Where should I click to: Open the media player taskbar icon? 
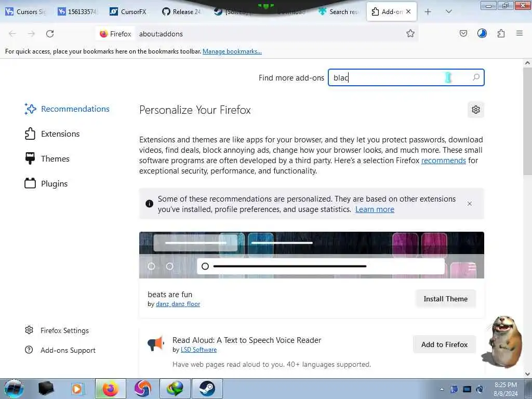tap(77, 389)
